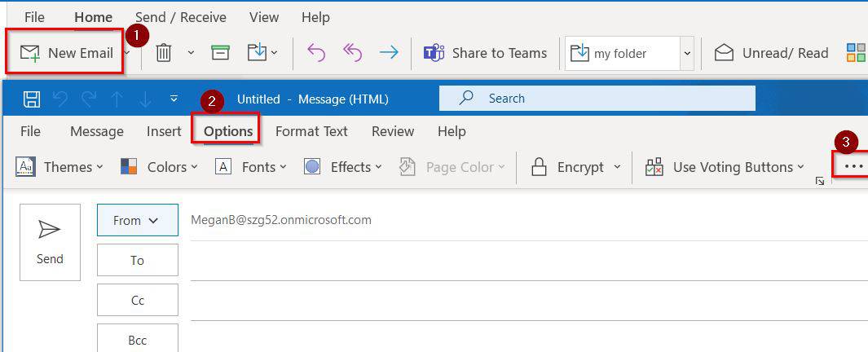Open the Page Color dropdown
This screenshot has width=868, height=352.
click(x=452, y=167)
